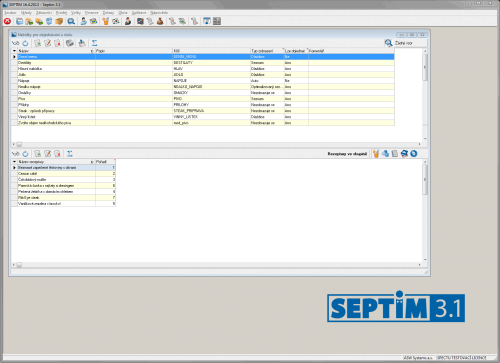The image size is (500, 363).
Task: Click the red X close icon in main toolbar
Action: pos(7,21)
